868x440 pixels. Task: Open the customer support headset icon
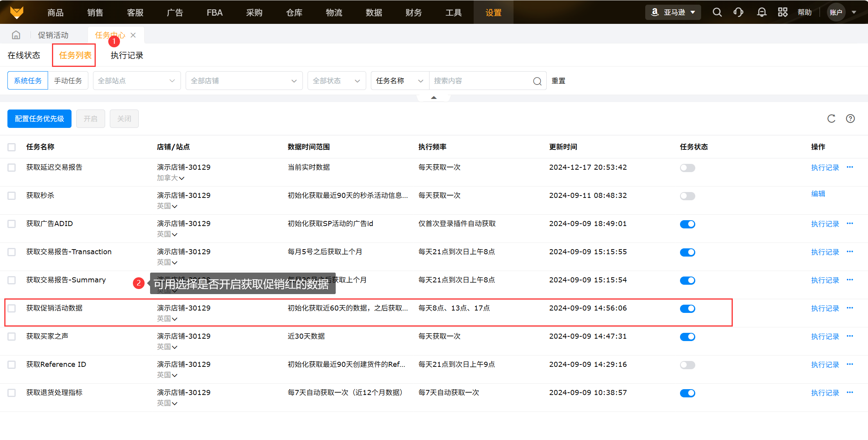click(738, 13)
